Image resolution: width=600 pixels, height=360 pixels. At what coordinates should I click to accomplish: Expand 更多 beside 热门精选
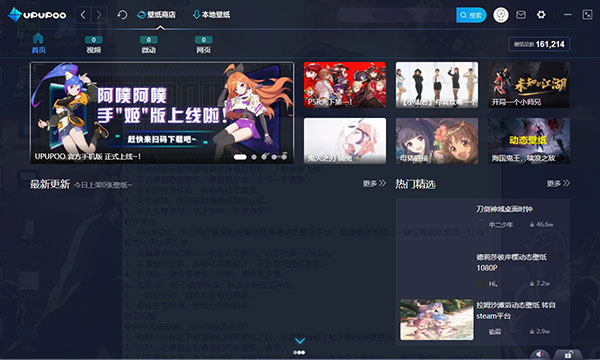coord(558,184)
